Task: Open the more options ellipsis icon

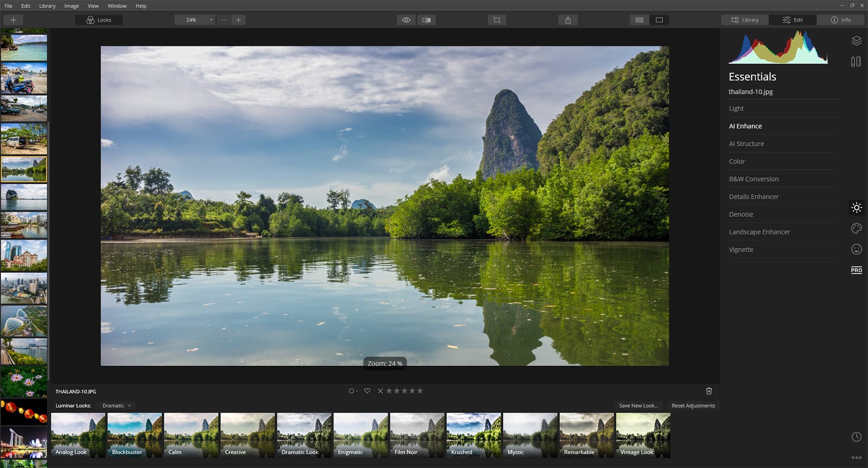Action: click(857, 457)
